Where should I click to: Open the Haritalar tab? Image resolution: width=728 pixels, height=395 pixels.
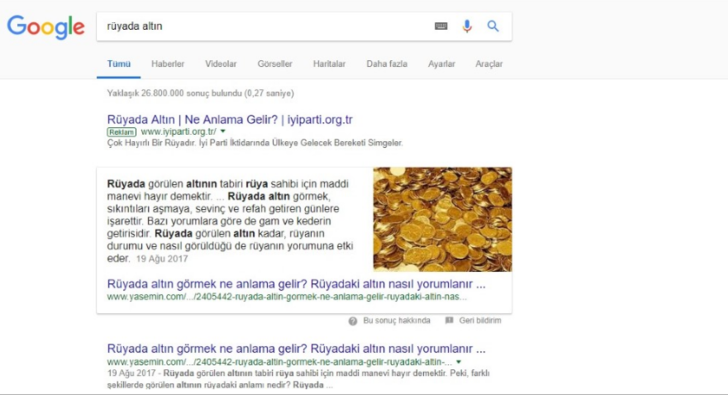(329, 64)
